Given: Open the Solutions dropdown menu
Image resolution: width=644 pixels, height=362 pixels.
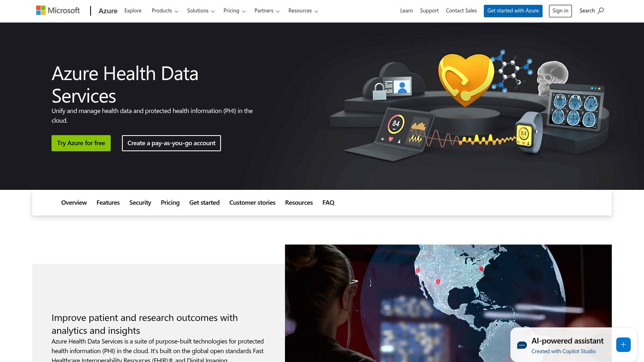Looking at the screenshot, I should (201, 11).
